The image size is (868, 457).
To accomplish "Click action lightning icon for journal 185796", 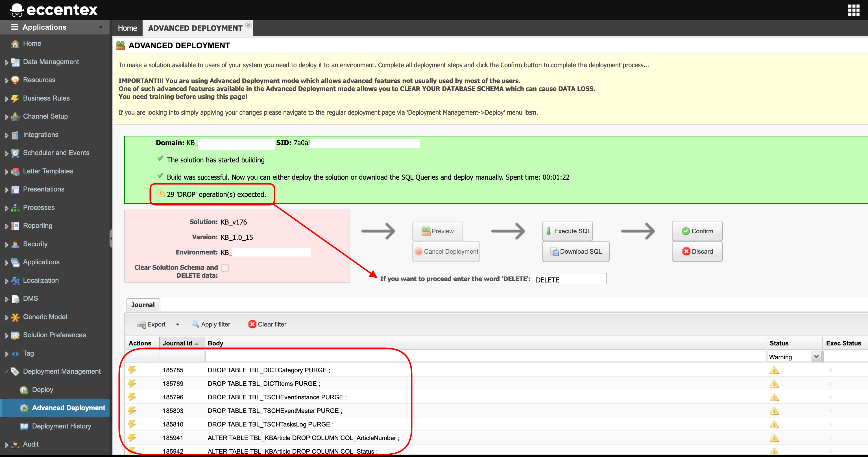I will pos(132,397).
